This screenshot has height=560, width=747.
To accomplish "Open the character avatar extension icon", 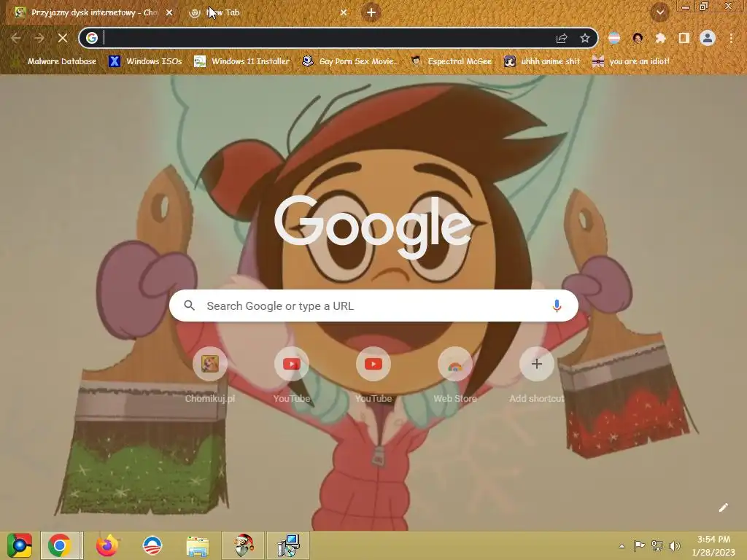I will click(638, 38).
